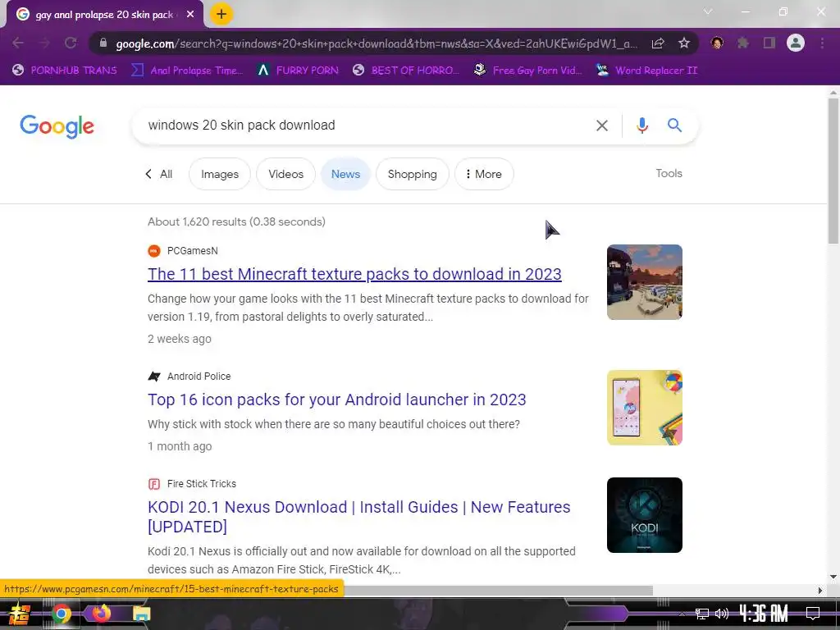Open the Chrome profile avatar menu

tap(796, 43)
